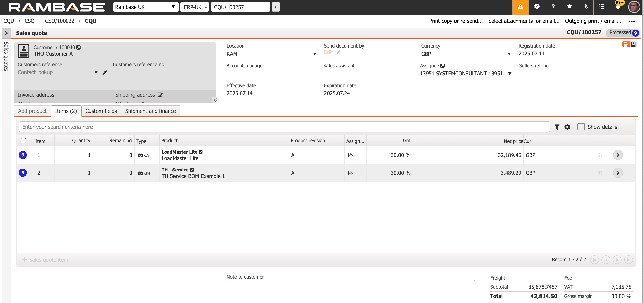Go to last record page button
The image size is (644, 303).
(628, 260)
